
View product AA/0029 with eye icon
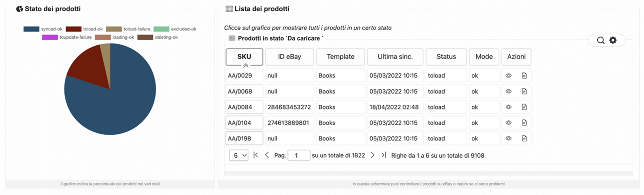point(509,76)
